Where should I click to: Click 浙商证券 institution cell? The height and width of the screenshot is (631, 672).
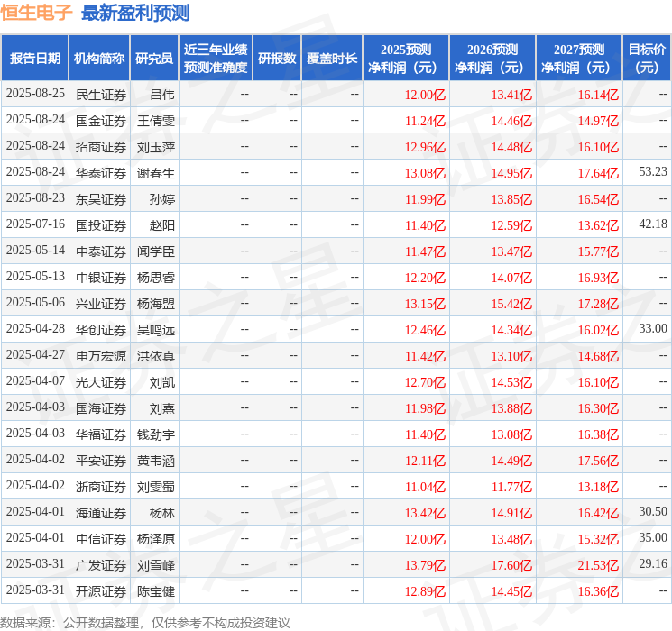(101, 487)
